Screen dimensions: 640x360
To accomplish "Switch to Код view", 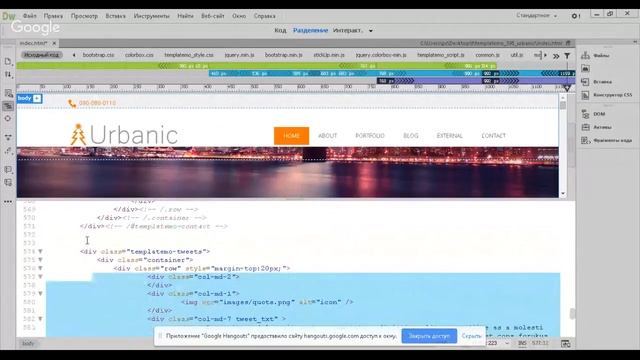I will [x=280, y=30].
